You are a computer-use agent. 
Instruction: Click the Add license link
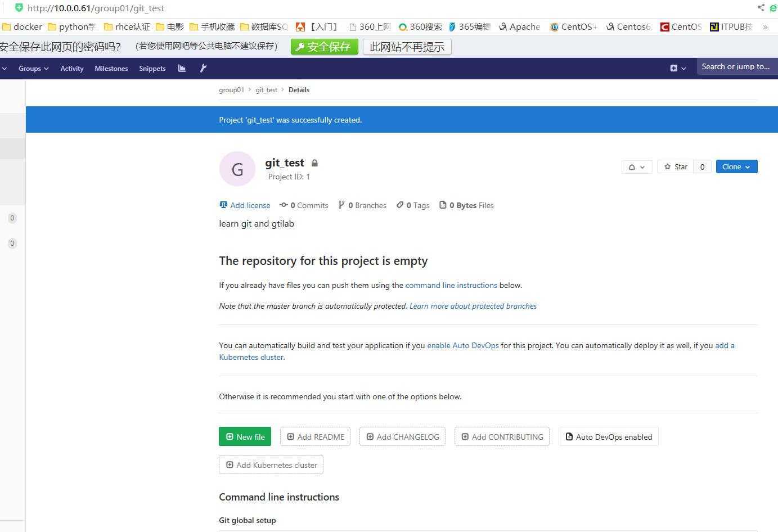[245, 205]
